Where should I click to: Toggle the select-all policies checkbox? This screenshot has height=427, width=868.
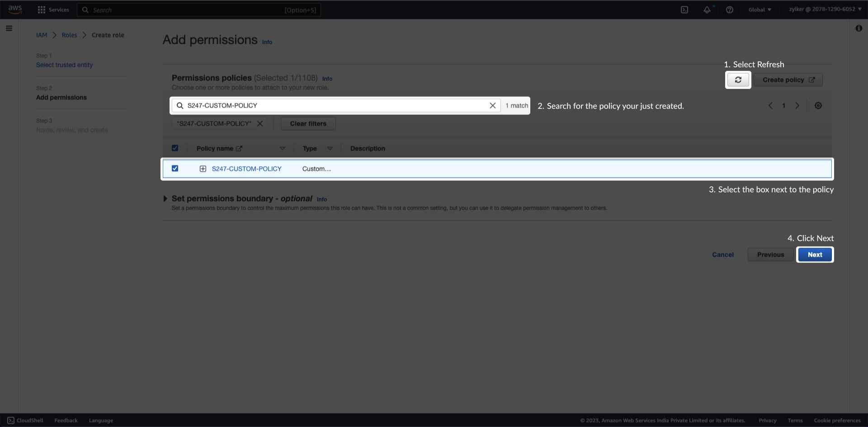coord(175,148)
